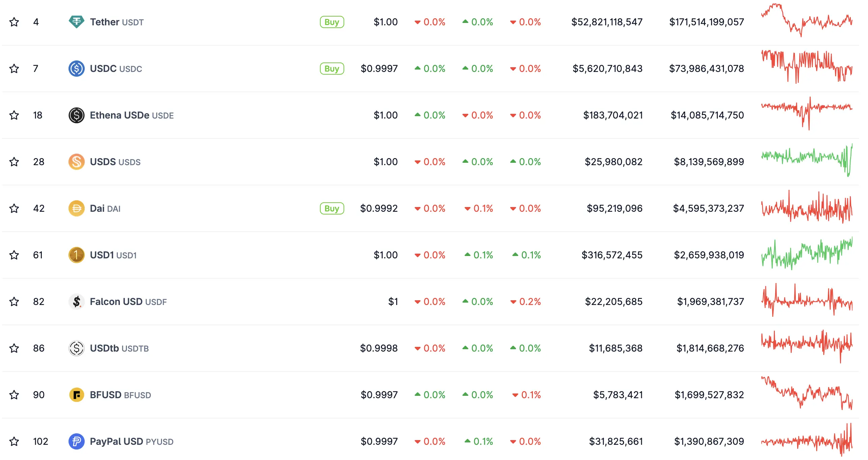This screenshot has height=460, width=868.
Task: Click the Ethena USDe logo
Action: 77,115
